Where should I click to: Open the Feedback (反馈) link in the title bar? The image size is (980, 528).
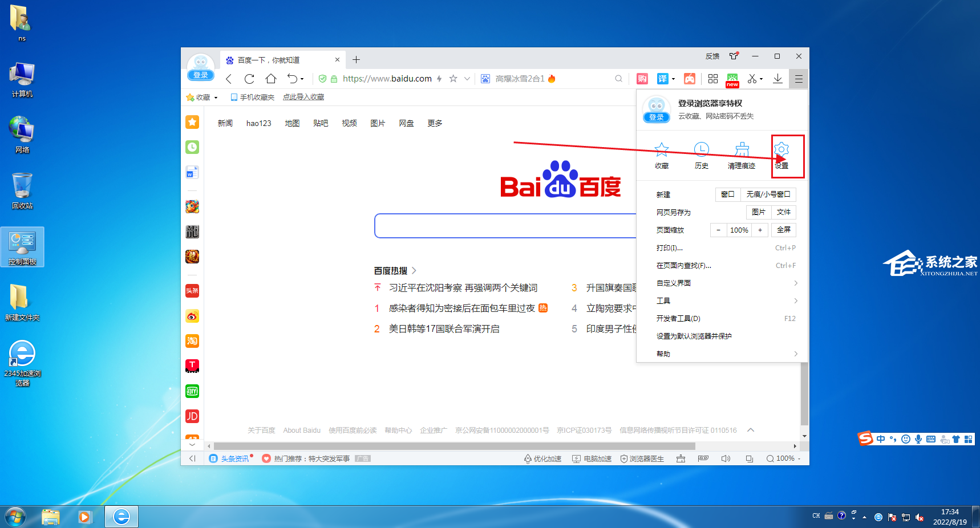point(712,56)
